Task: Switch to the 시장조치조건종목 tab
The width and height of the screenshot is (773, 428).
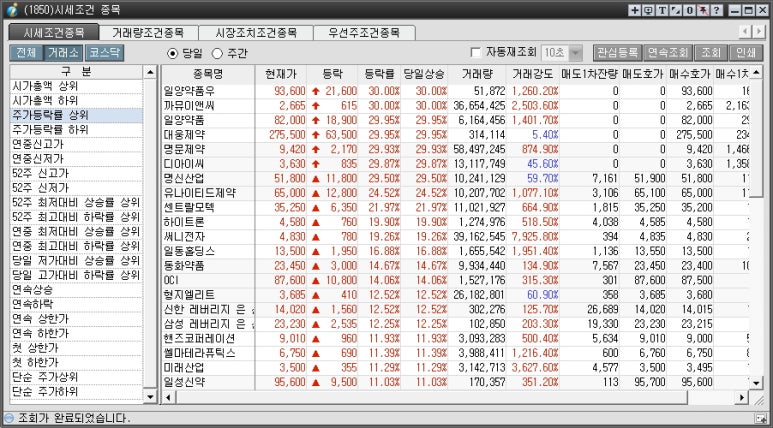Action: coord(256,33)
